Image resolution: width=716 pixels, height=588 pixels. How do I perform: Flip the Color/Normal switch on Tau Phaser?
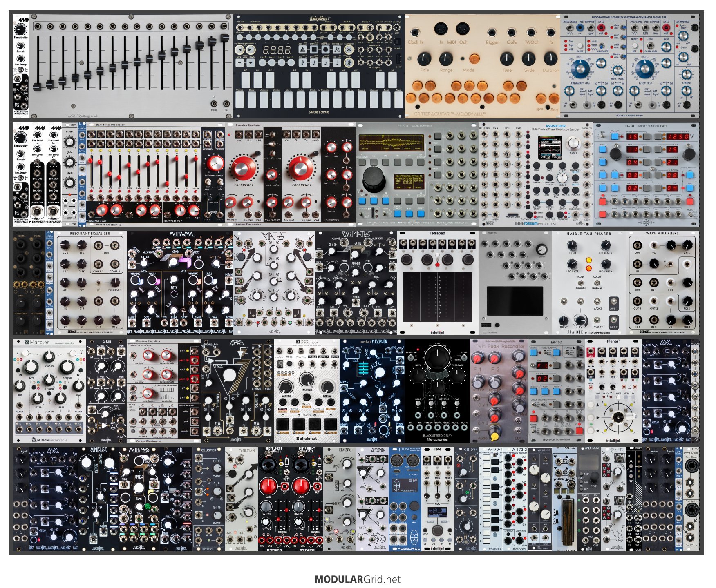tap(597, 283)
